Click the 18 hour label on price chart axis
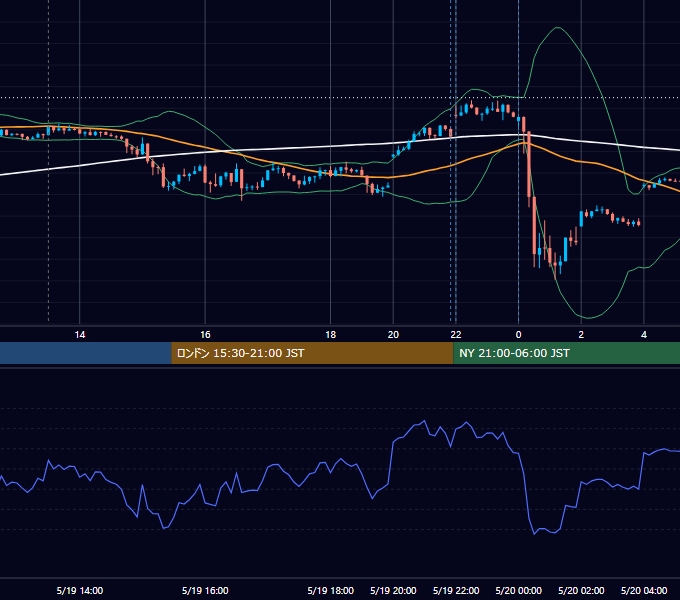Image resolution: width=680 pixels, height=600 pixels. coord(330,335)
